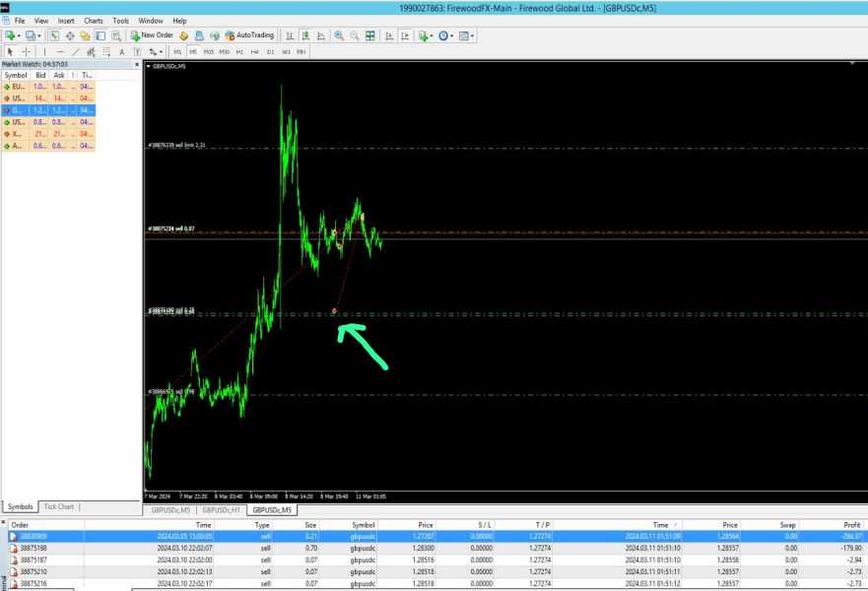Toggle the Data Window icon

pyautogui.click(x=70, y=35)
